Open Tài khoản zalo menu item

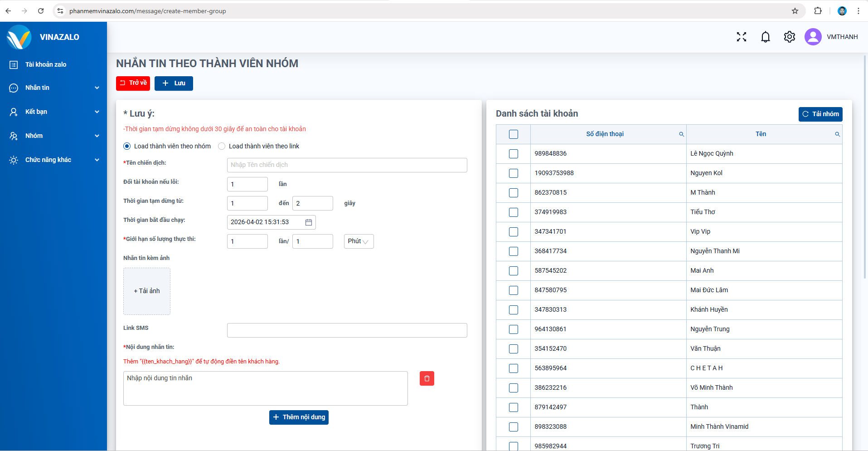point(46,64)
